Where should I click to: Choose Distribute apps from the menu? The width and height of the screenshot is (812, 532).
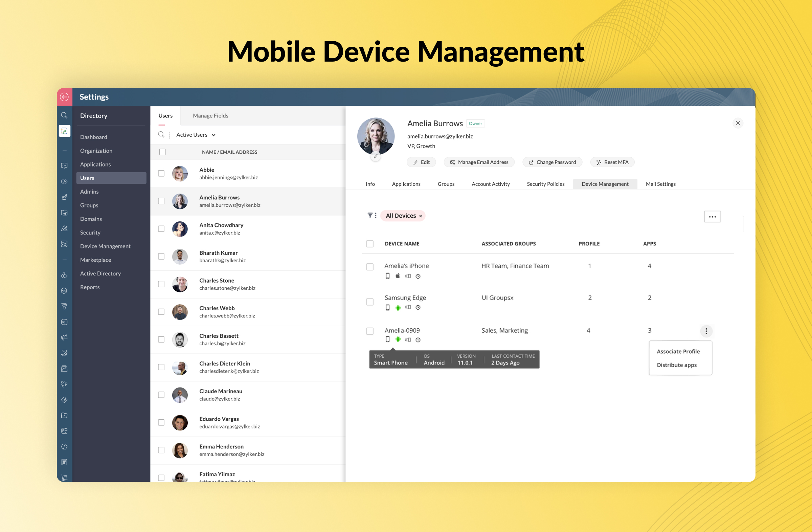677,365
